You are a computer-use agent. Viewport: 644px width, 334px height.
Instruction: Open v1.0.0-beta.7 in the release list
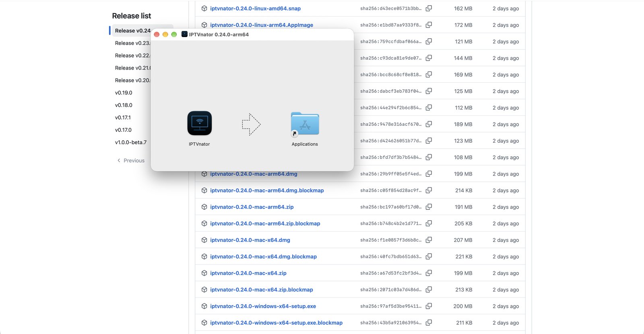pyautogui.click(x=131, y=142)
